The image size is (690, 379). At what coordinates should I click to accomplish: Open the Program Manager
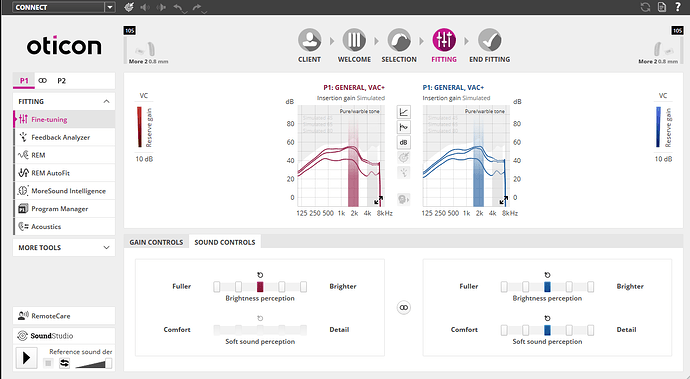(x=64, y=209)
